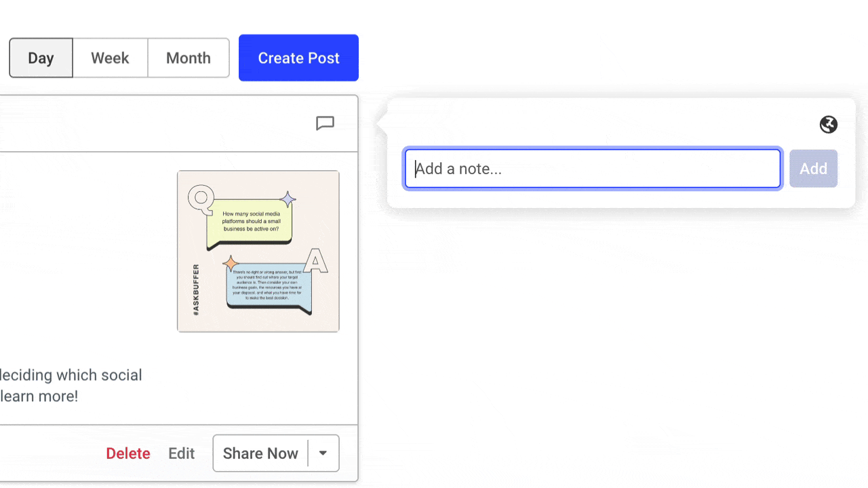The height and width of the screenshot is (488, 868).
Task: Click the post caption text
Action: [71, 385]
